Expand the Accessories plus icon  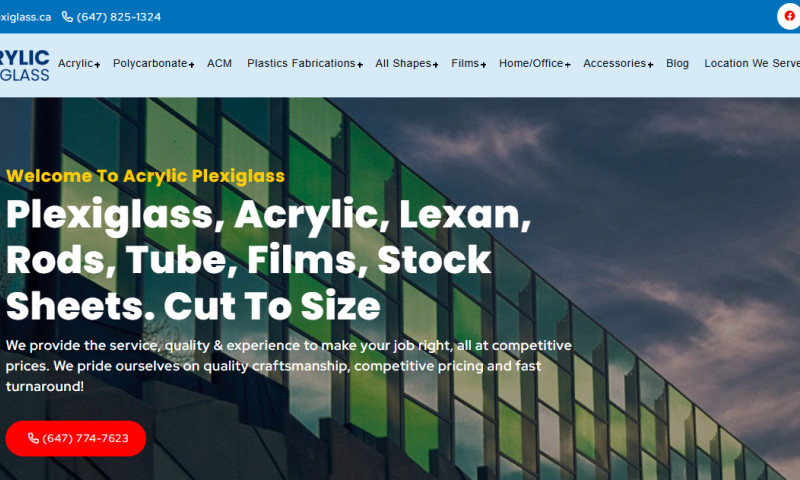click(x=650, y=65)
